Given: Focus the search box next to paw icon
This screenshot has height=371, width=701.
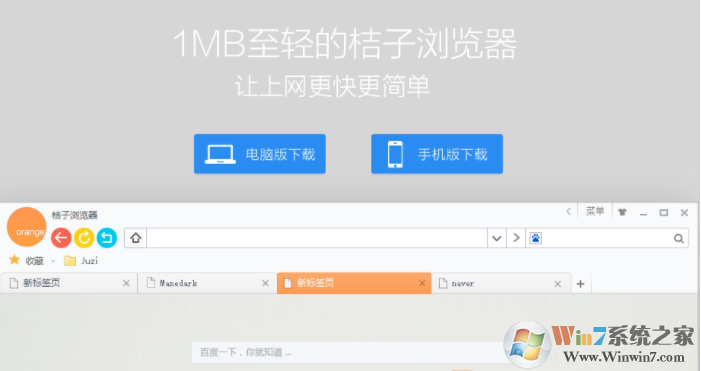Looking at the screenshot, I should click(x=607, y=238).
